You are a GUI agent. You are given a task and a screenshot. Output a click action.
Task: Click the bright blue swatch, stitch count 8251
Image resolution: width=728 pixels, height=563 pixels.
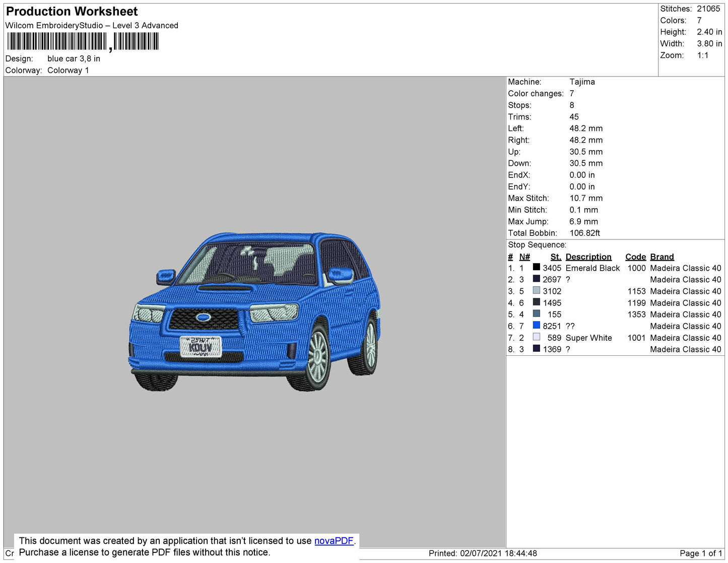pos(537,325)
